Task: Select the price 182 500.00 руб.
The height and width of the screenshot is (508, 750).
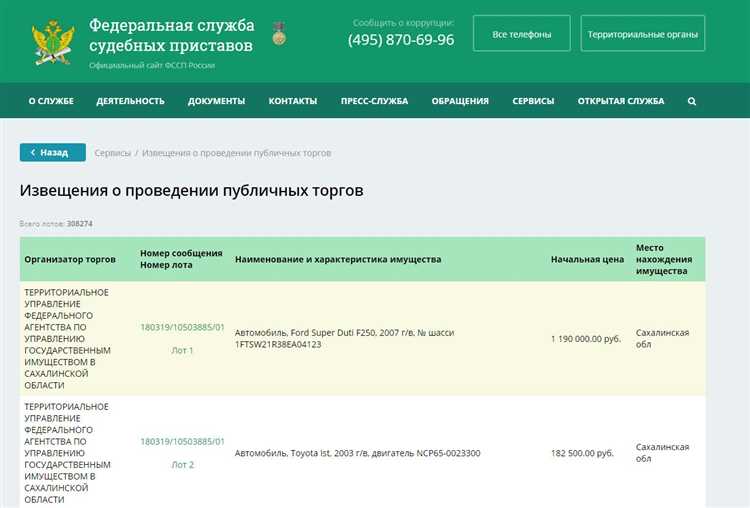Action: (582, 453)
